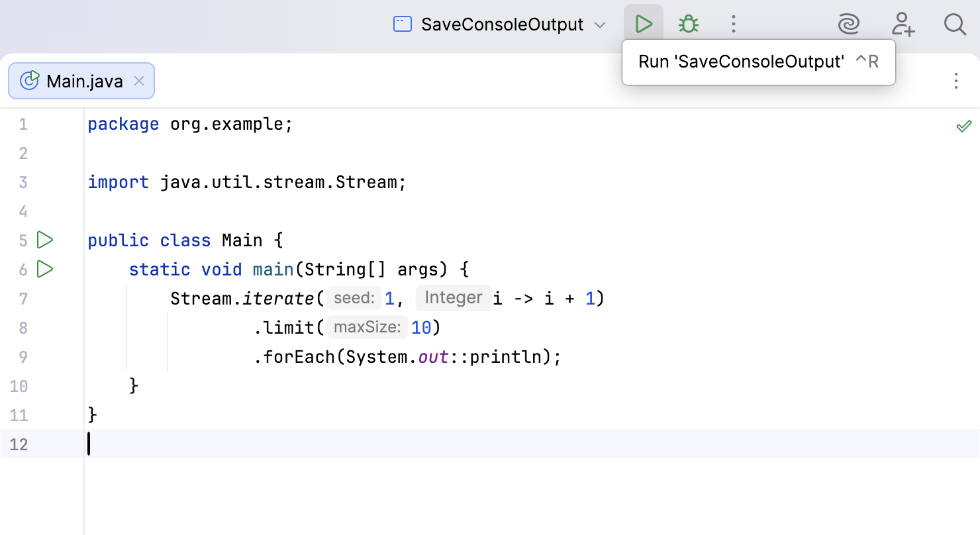The image size is (980, 535).
Task: Open the AI Assistant
Action: tap(848, 23)
